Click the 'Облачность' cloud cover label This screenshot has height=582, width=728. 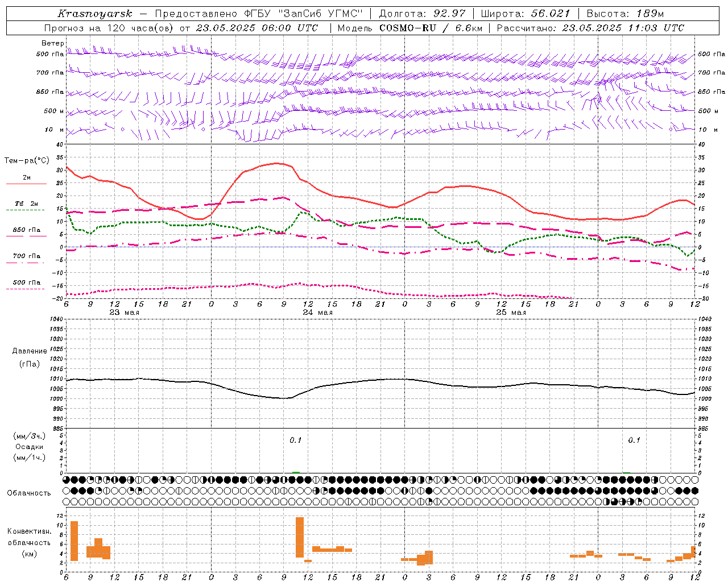point(29,493)
